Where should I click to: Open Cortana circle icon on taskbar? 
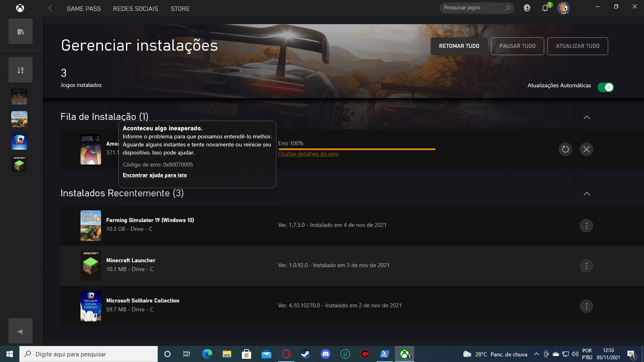(167, 354)
